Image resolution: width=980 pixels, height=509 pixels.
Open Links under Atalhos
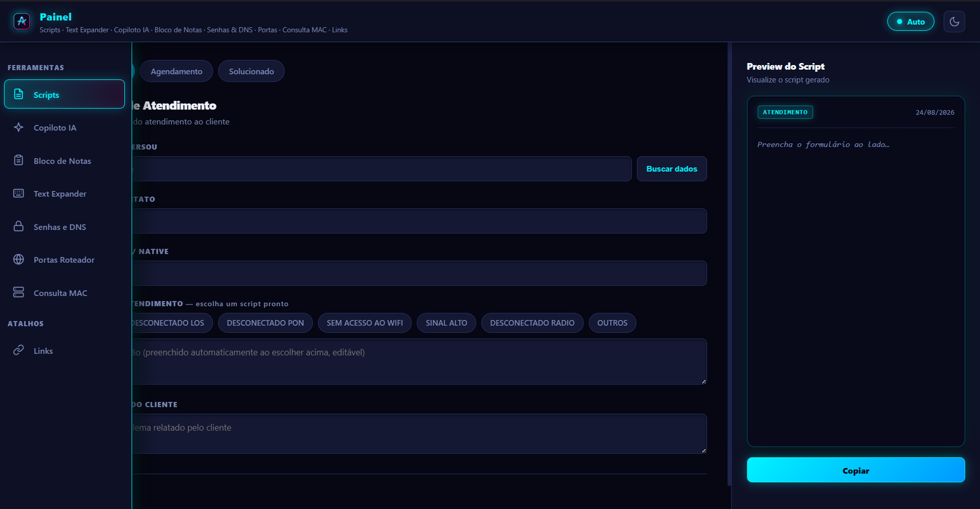64,350
